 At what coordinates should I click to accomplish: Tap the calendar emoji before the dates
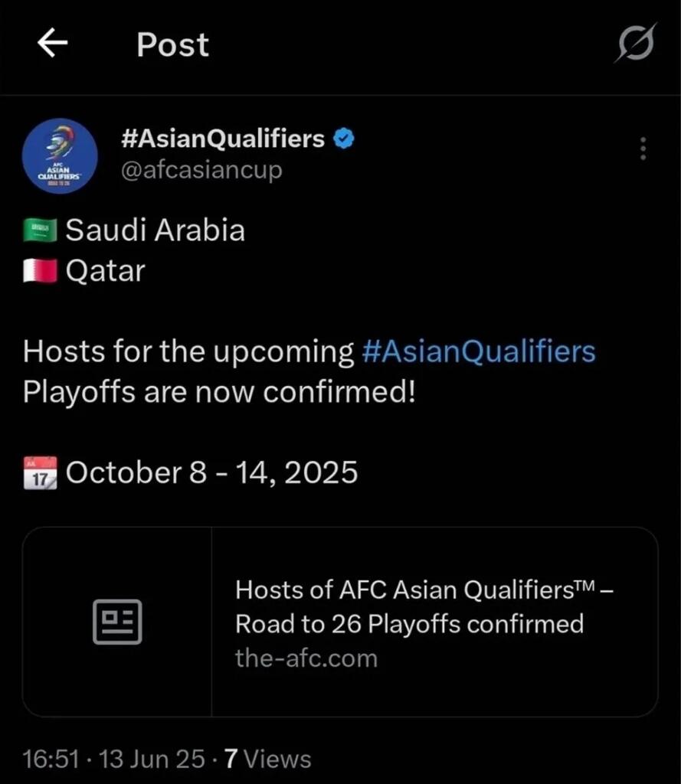(x=40, y=472)
